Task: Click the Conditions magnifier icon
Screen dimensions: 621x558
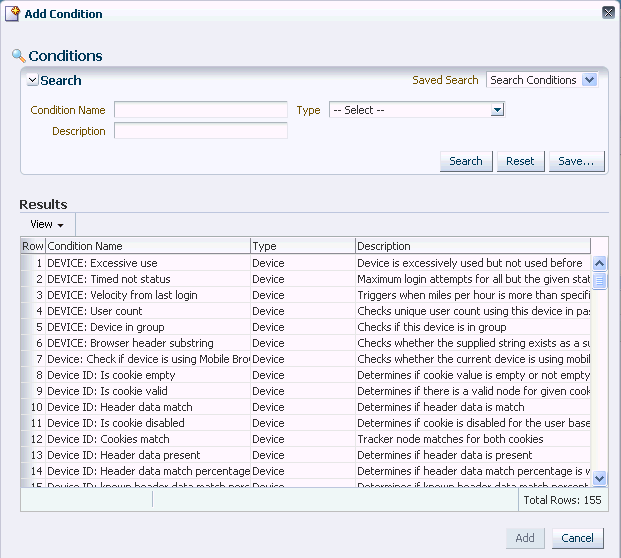Action: click(x=18, y=56)
